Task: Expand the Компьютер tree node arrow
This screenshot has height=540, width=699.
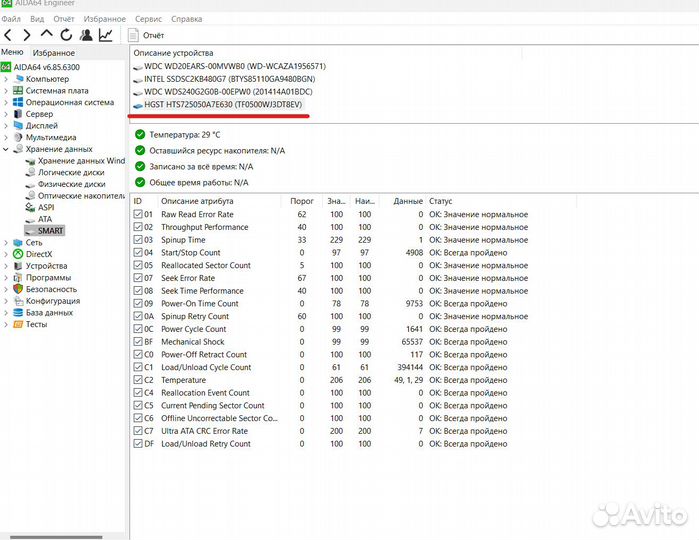Action: tap(6, 79)
